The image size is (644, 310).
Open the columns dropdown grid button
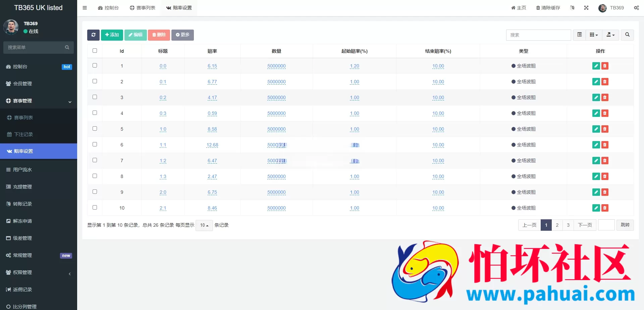click(594, 35)
